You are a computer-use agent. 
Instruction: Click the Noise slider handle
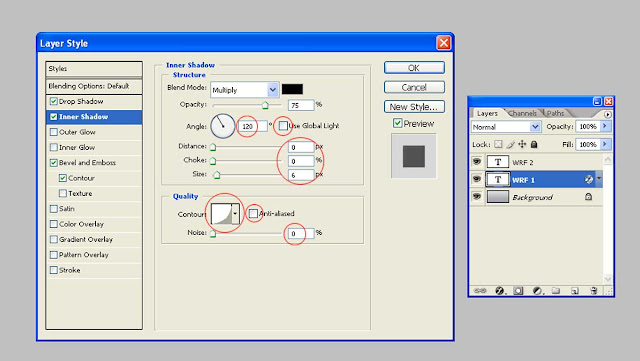pos(213,234)
